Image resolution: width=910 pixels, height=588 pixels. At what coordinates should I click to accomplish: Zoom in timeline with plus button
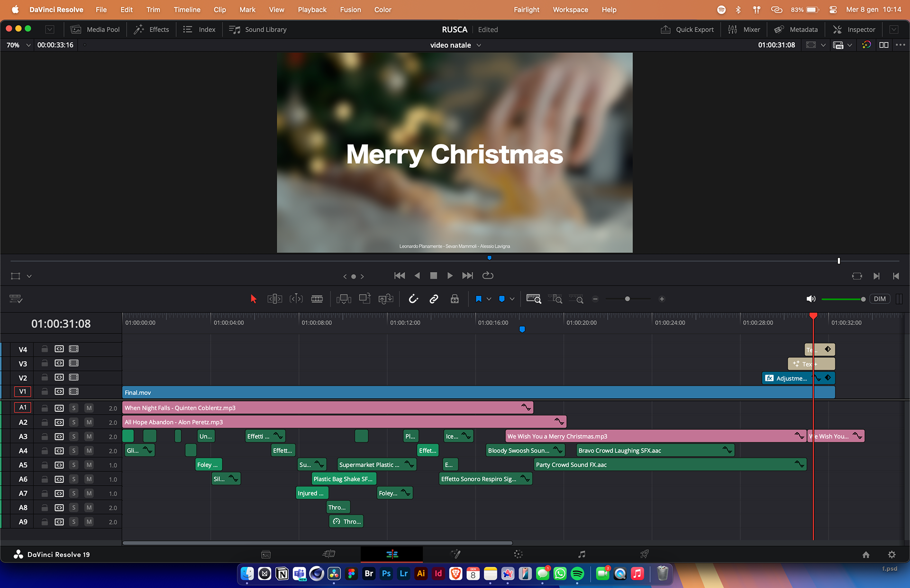pos(662,299)
